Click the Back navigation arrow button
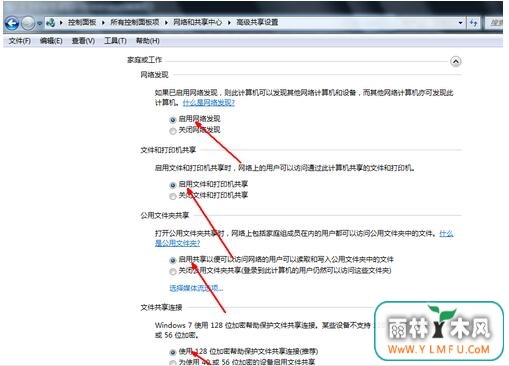 pos(12,23)
